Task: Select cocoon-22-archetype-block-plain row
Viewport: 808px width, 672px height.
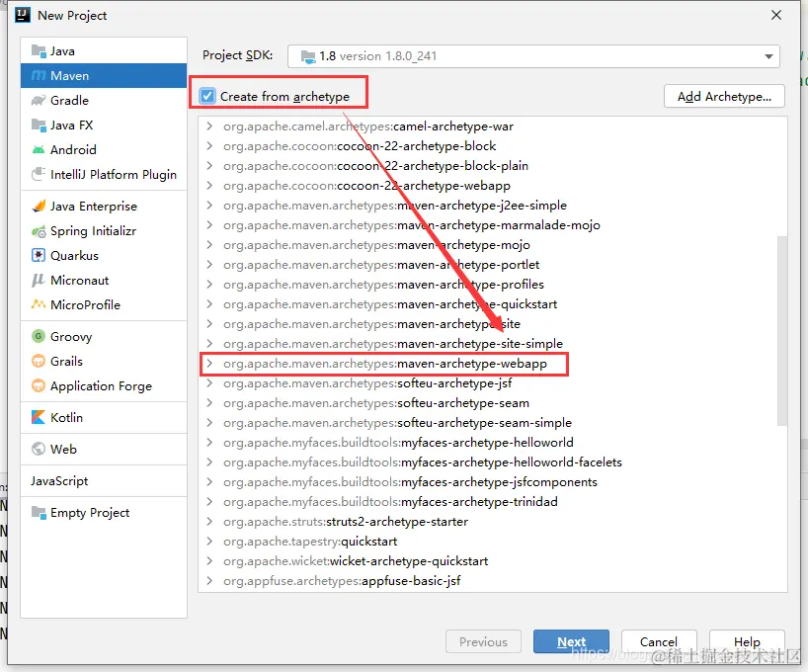Action: [493, 166]
